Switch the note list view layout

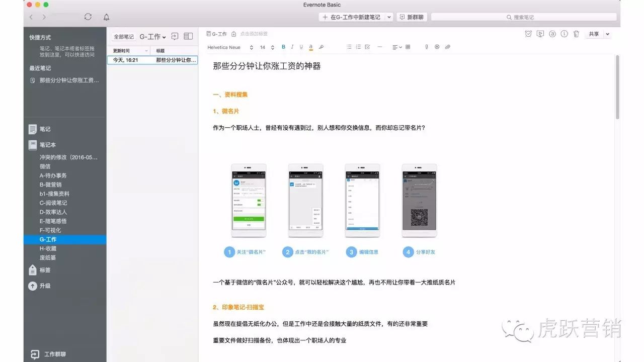point(188,36)
